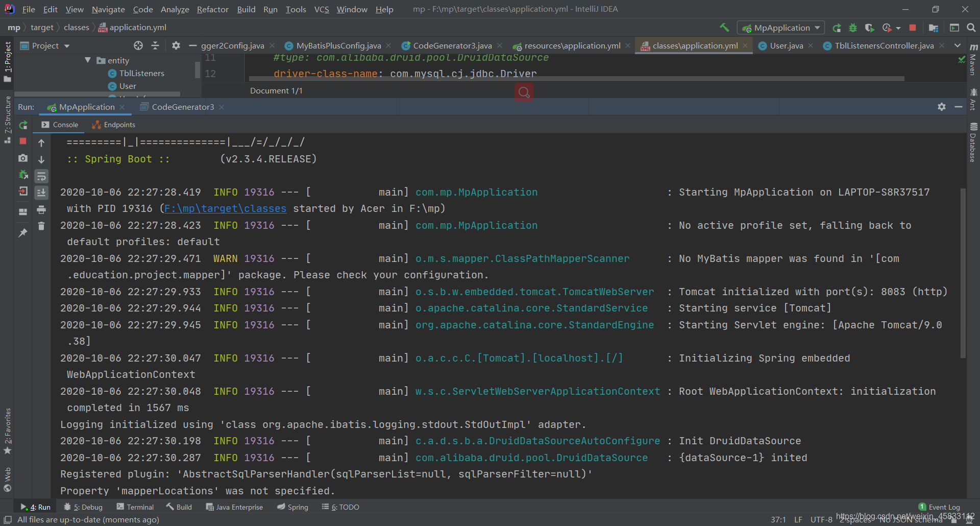This screenshot has height=526, width=980.
Task: Click the console vertical scrollbar
Action: 963,273
